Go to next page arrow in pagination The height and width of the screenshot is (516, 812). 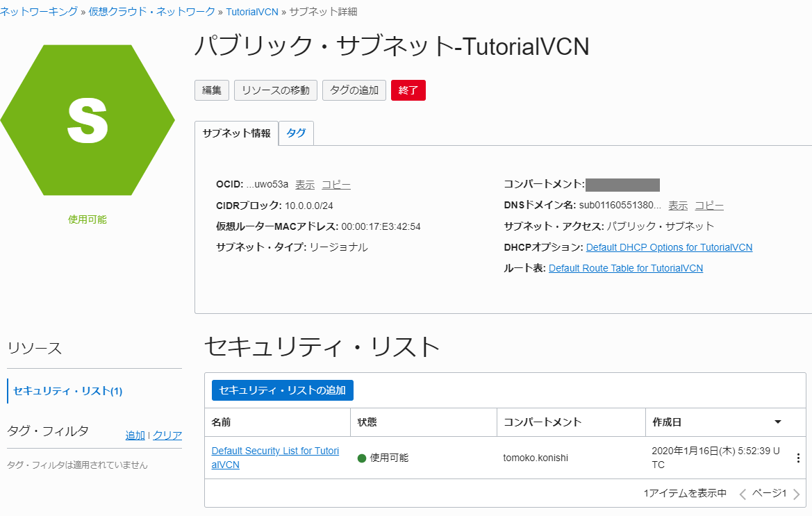[797, 494]
